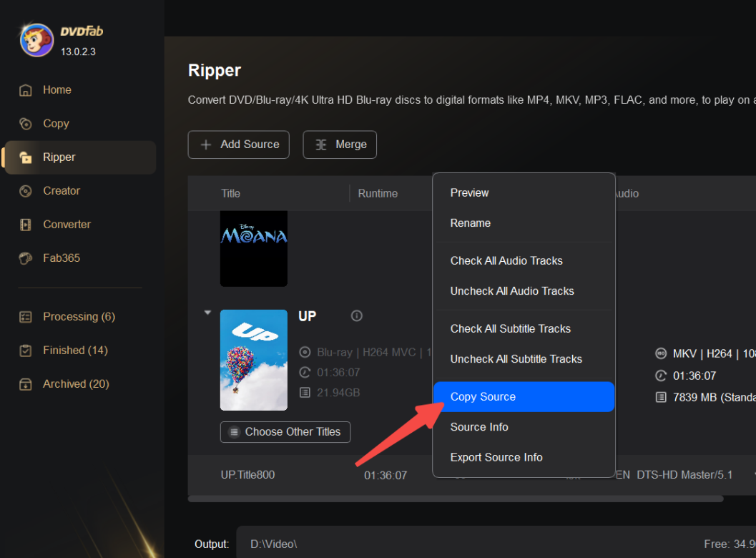
Task: View the Processing (6) task list
Action: click(x=79, y=317)
